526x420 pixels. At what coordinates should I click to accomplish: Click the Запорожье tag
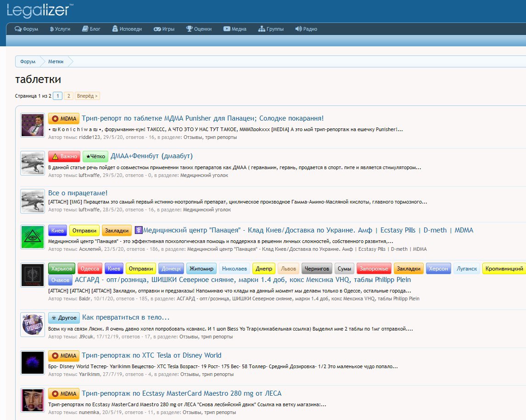(374, 269)
